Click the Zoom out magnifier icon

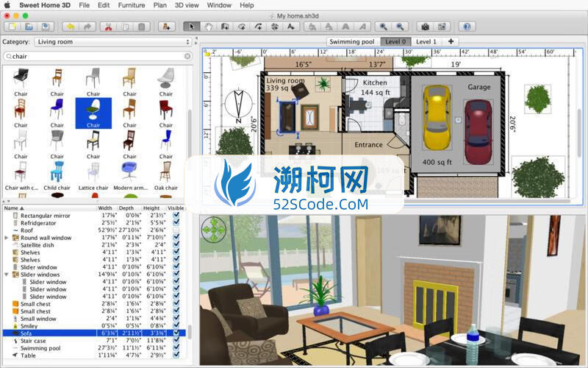point(400,26)
